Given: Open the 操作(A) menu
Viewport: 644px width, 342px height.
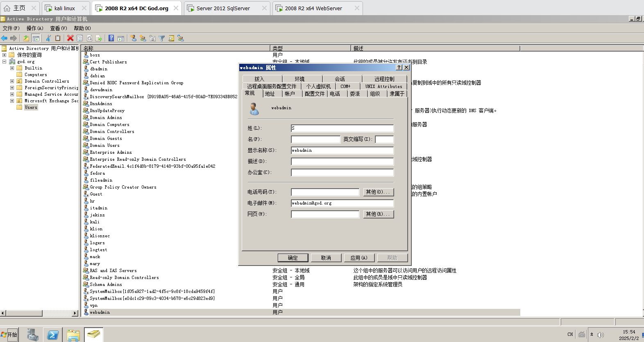Looking at the screenshot, I should 35,28.
